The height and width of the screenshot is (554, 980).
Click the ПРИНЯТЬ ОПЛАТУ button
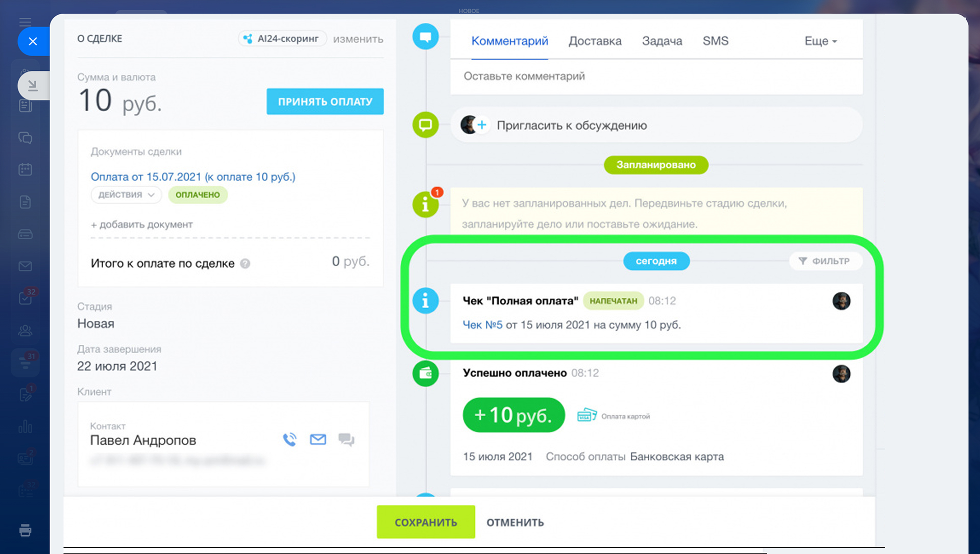[325, 102]
